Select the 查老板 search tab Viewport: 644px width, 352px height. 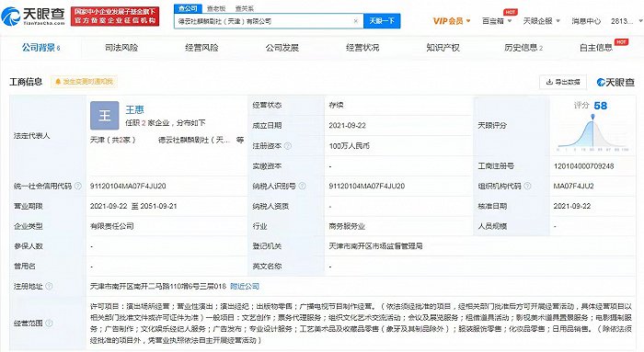tap(216, 8)
